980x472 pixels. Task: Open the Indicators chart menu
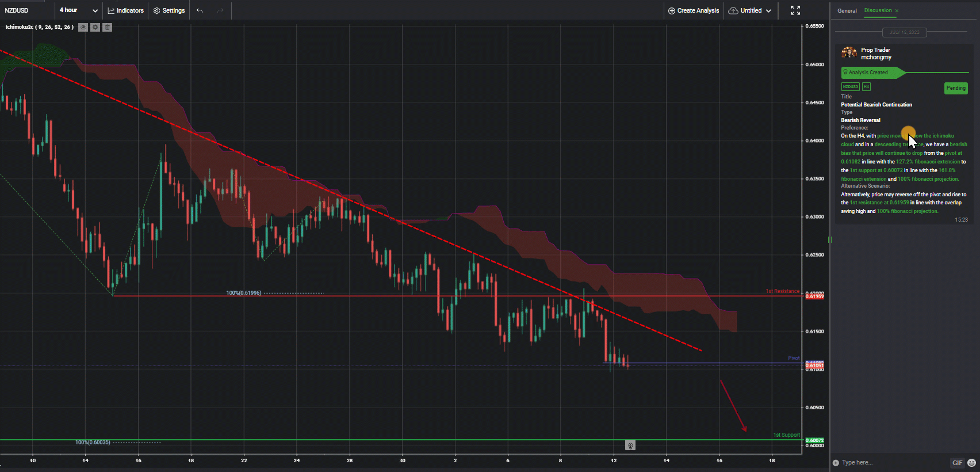point(125,10)
